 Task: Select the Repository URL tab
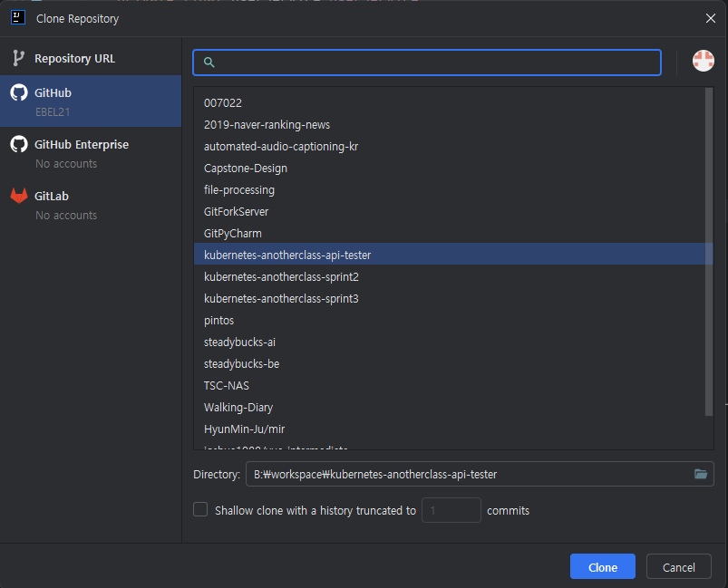[91, 59]
